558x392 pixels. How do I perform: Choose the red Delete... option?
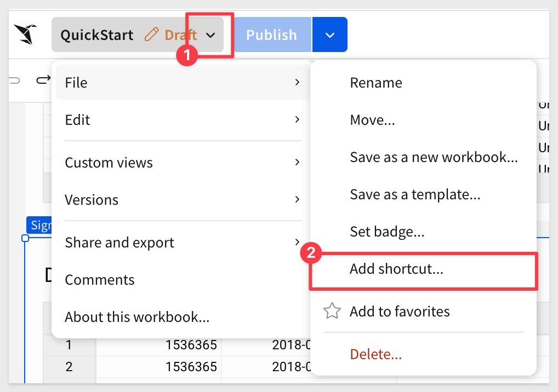click(376, 354)
